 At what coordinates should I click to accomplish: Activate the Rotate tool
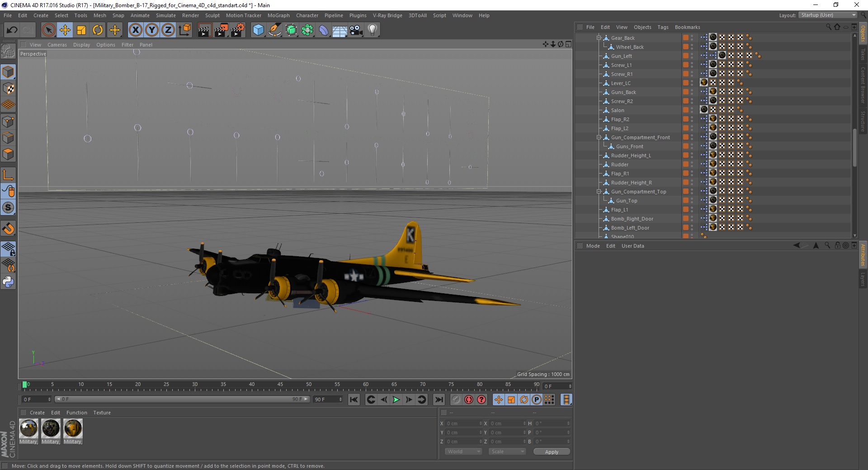coord(98,30)
